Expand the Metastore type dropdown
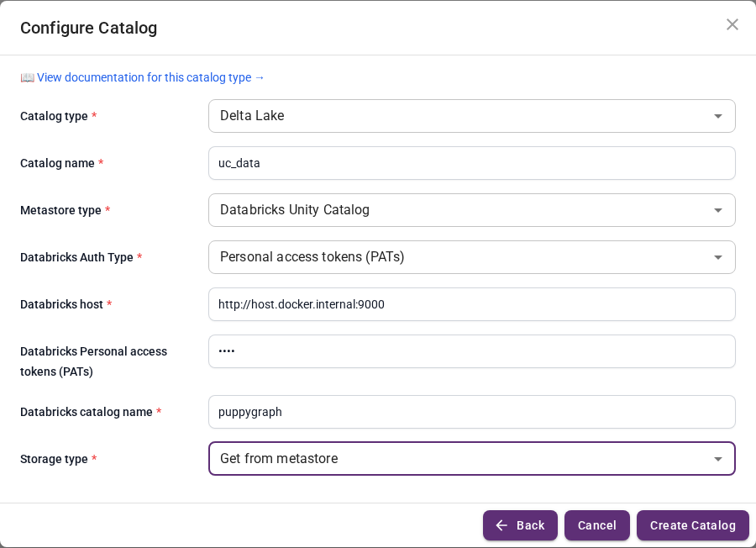The width and height of the screenshot is (756, 548). point(471,210)
